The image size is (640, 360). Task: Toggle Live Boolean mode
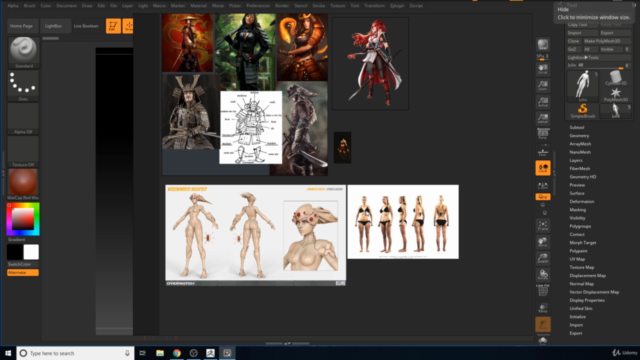(x=86, y=26)
